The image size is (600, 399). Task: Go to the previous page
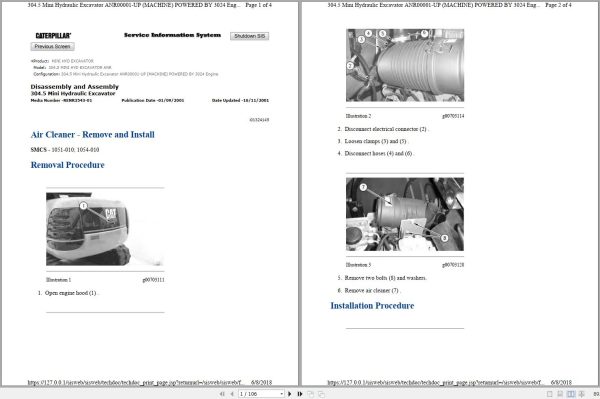(x=232, y=394)
